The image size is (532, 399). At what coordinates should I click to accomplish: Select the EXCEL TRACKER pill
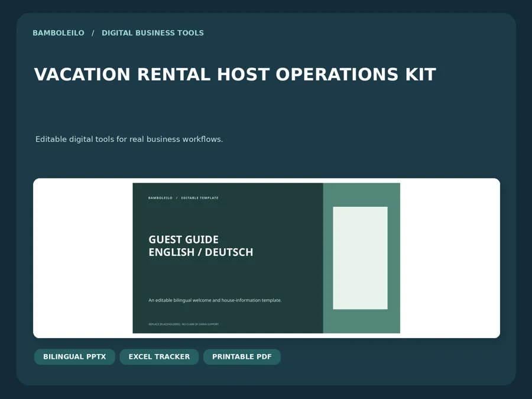click(x=159, y=357)
